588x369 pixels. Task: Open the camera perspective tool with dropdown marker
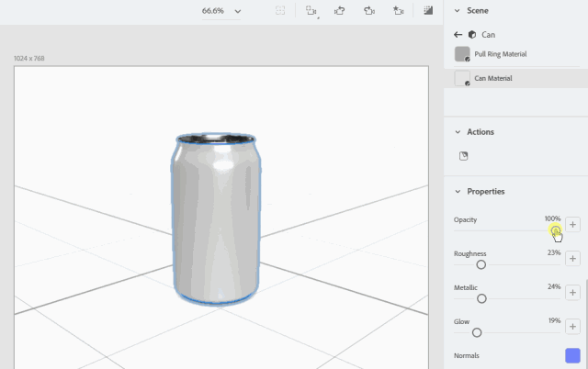pos(311,11)
